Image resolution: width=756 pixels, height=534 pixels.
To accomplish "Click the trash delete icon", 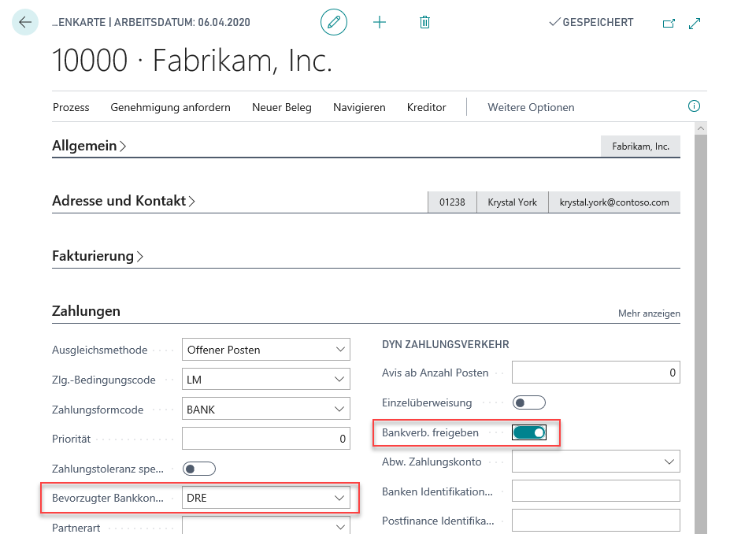I will tap(424, 23).
